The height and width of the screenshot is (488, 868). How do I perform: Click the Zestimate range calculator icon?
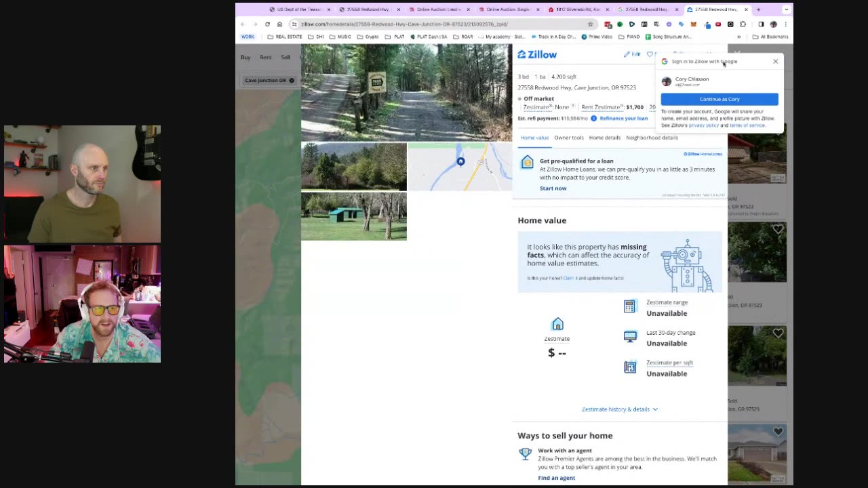pos(630,306)
